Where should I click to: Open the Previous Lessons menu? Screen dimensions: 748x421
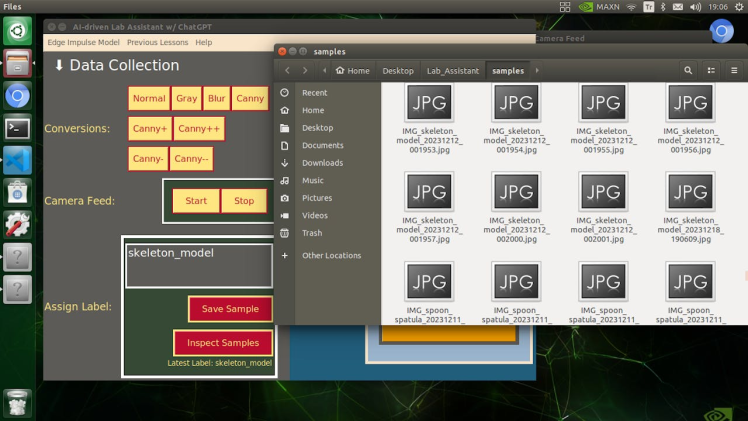point(157,43)
